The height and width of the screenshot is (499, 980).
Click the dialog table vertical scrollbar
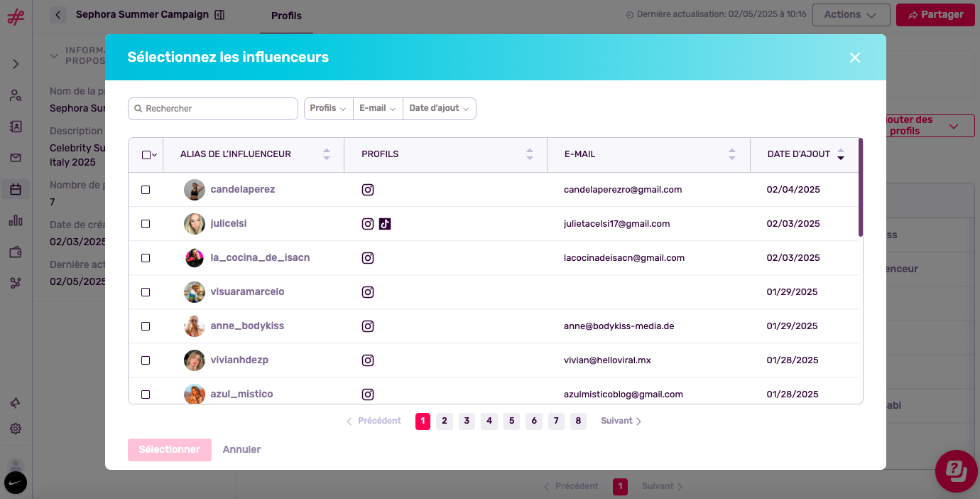(x=861, y=188)
